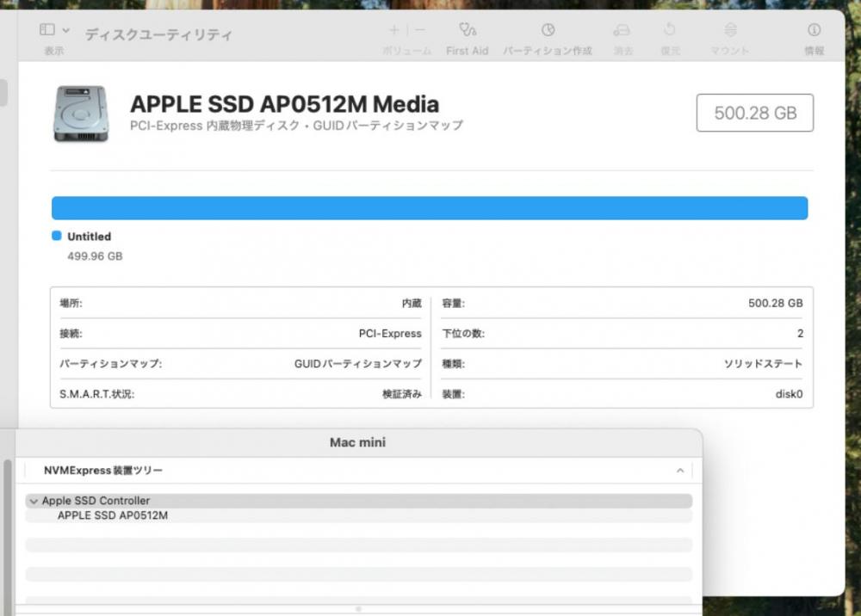Click the NVMExpress装置ツリー column header
The image size is (861, 616).
102,470
